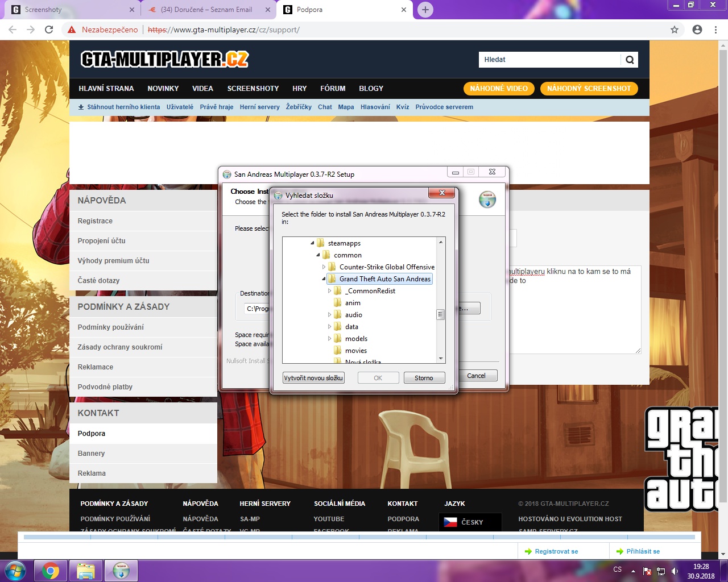Viewport: 728px width, 582px height.
Task: Click the green arrow next to Registrovat se
Action: point(528,551)
